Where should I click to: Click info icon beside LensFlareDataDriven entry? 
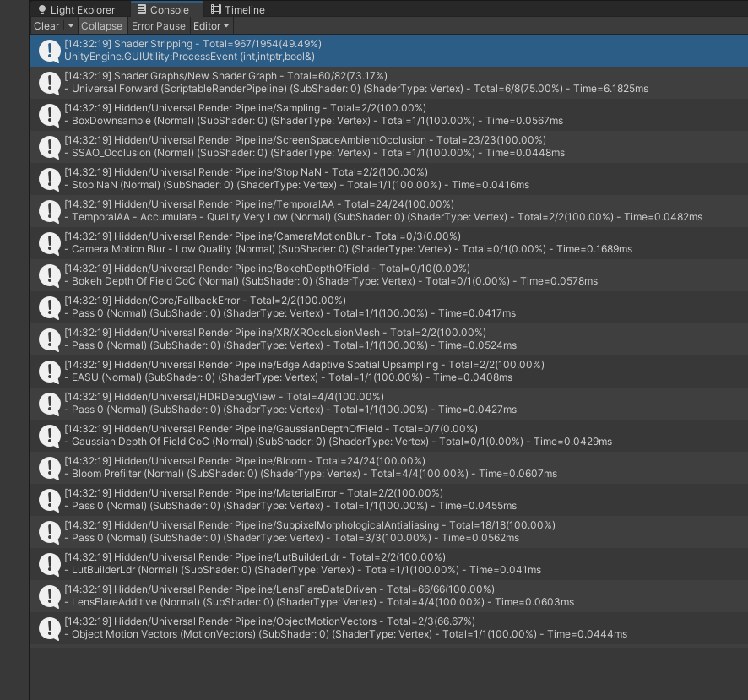point(50,595)
